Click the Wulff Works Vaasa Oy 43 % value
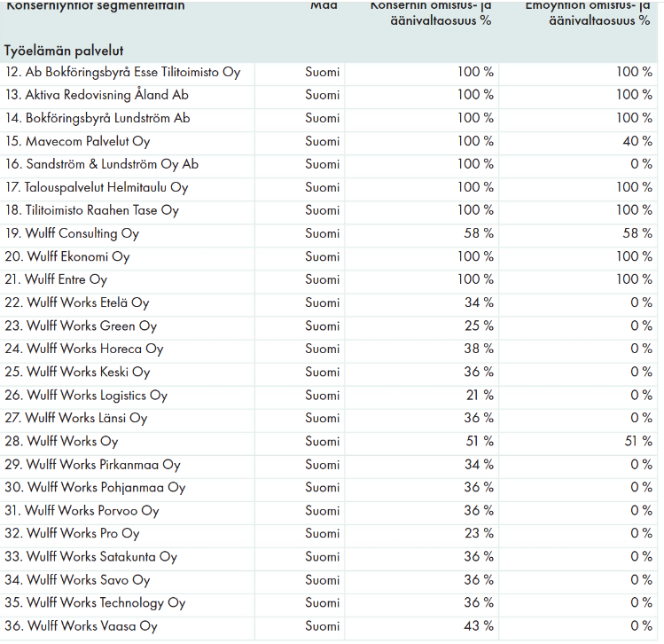The image size is (664, 644). point(479,625)
